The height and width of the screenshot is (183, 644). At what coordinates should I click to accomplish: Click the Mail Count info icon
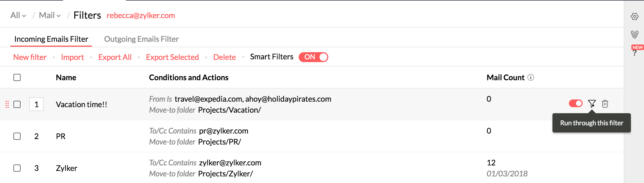(531, 77)
